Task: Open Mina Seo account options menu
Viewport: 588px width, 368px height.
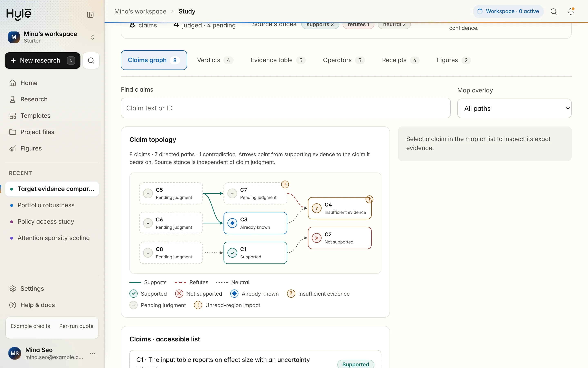Action: click(92, 353)
